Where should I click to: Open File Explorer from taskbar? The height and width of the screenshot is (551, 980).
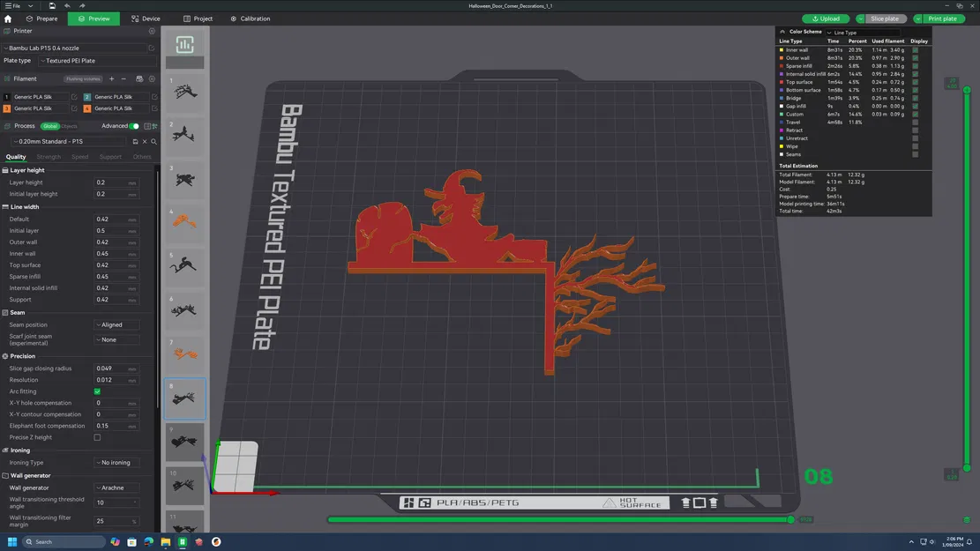tap(166, 541)
